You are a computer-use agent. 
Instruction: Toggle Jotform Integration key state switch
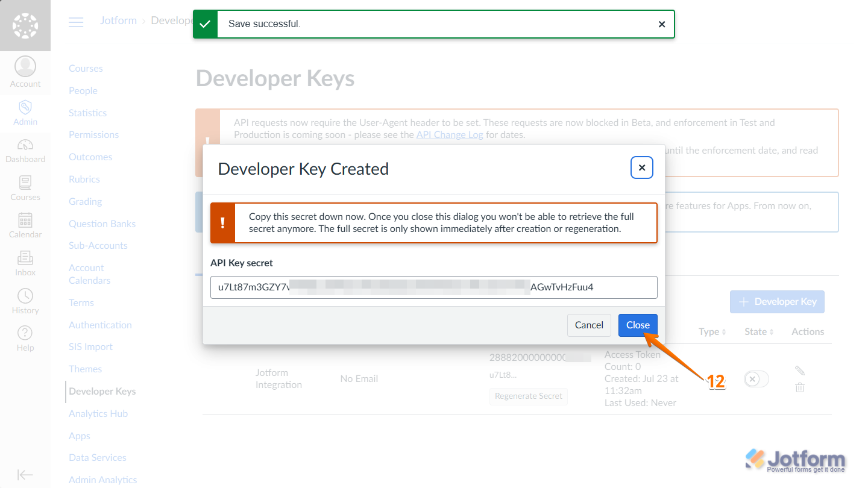point(756,379)
